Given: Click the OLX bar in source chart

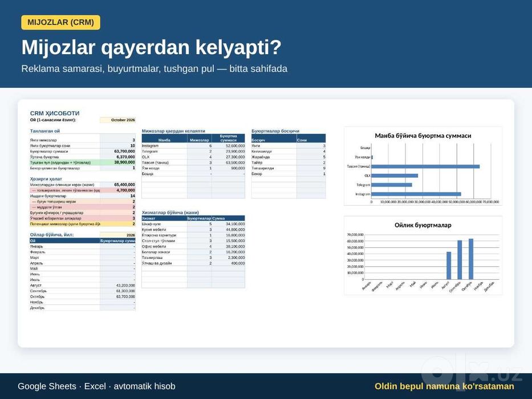Looking at the screenshot, I should point(395,176).
